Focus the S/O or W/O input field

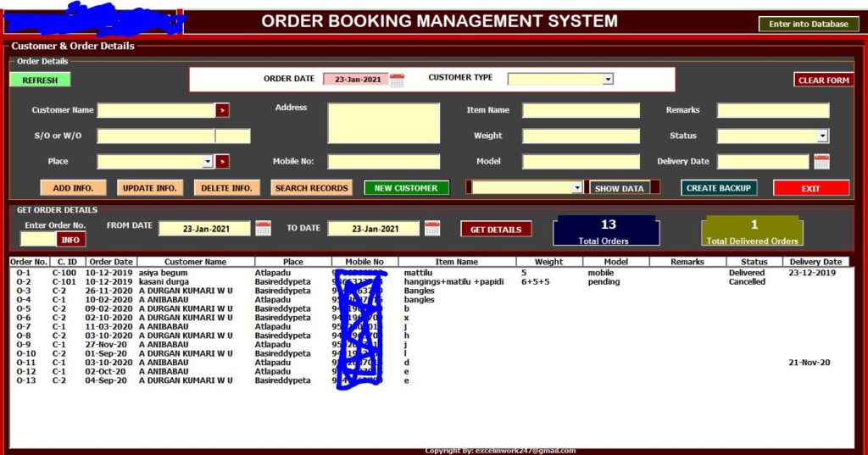pyautogui.click(x=156, y=136)
